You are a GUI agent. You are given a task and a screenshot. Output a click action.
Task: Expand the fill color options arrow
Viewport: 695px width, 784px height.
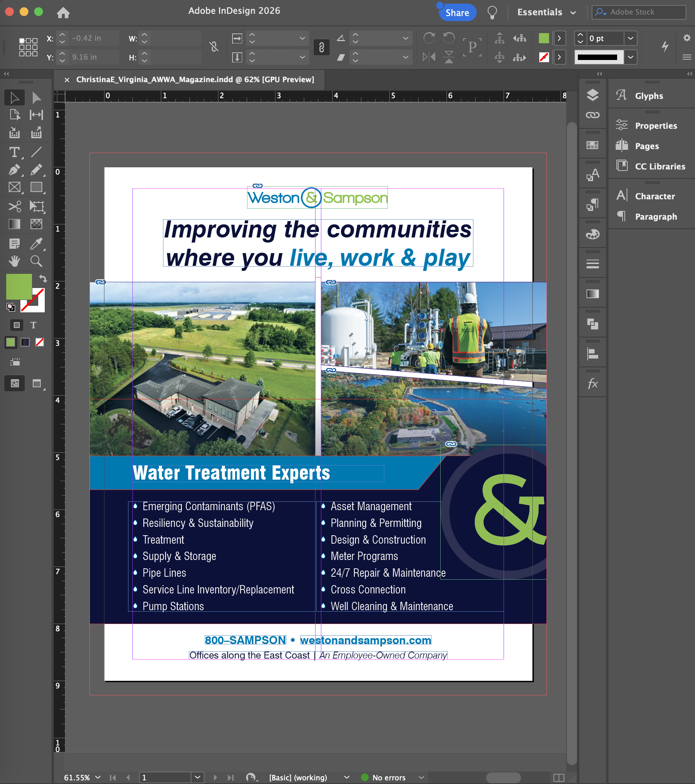(560, 38)
